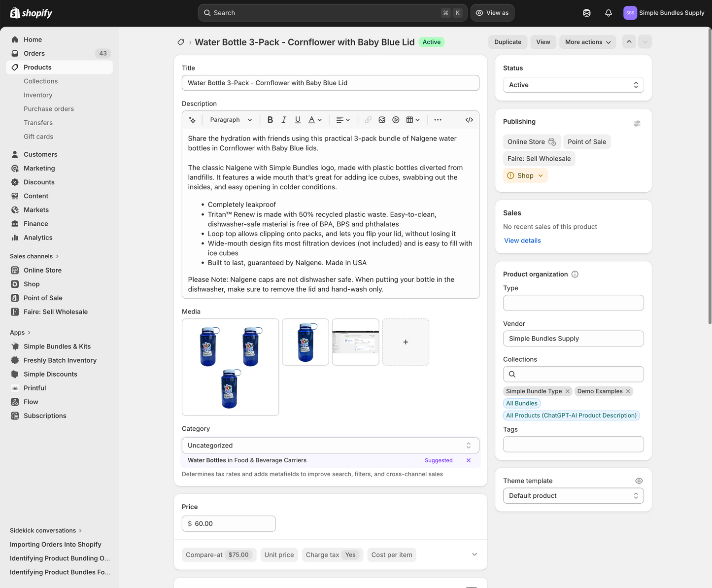Open the Sidekick assistant icon

click(587, 13)
